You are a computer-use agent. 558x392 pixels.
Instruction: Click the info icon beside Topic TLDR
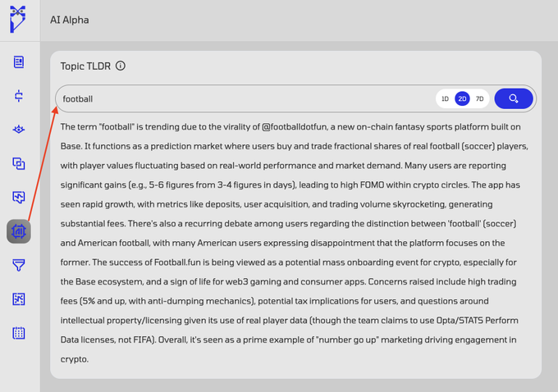[x=121, y=66]
